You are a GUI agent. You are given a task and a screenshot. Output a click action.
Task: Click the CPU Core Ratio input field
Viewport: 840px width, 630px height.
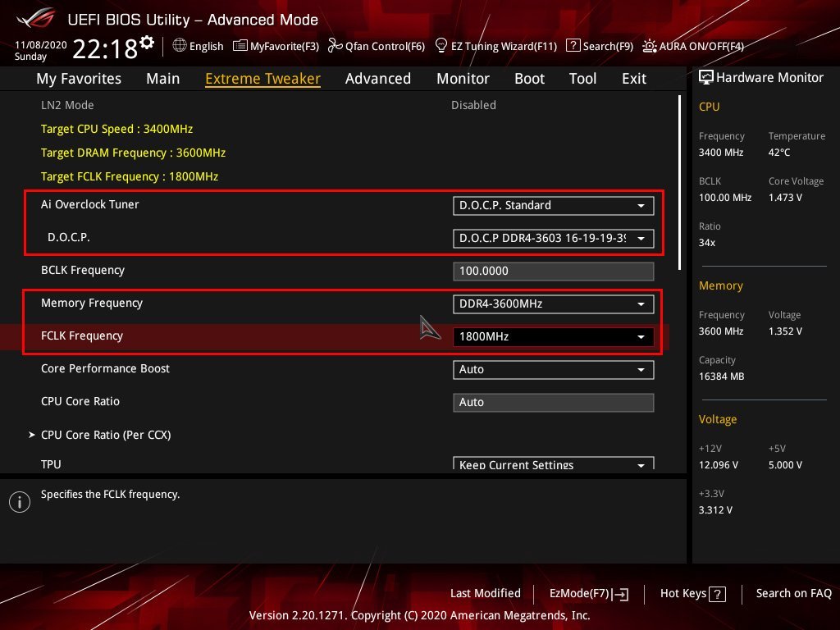point(554,402)
